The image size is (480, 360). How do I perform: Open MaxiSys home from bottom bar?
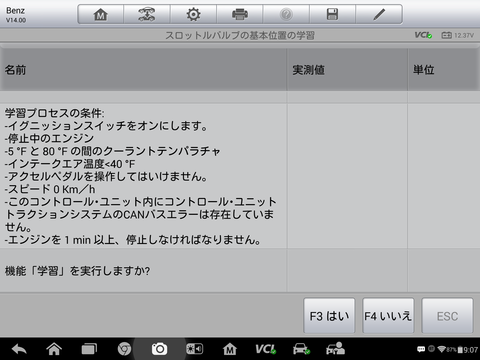click(x=230, y=349)
